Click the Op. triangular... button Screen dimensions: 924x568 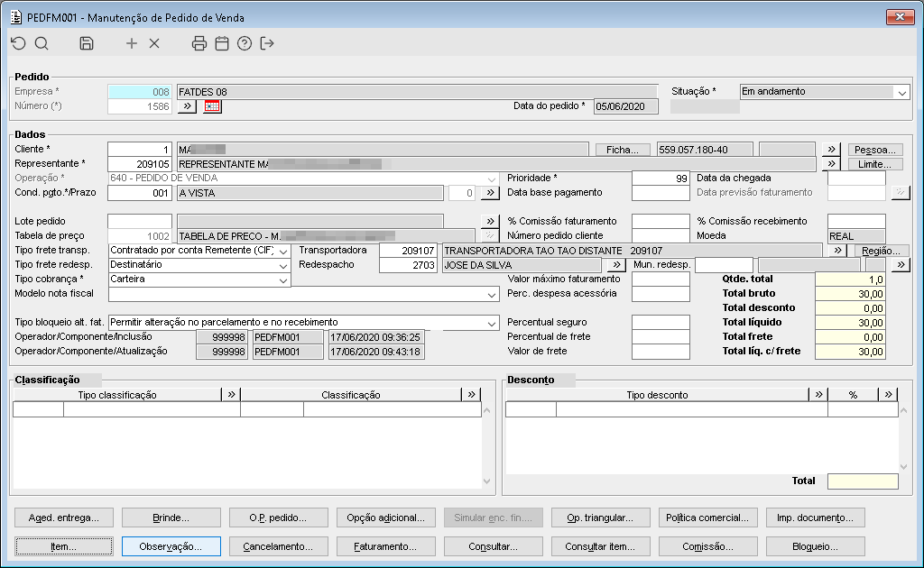tap(600, 518)
